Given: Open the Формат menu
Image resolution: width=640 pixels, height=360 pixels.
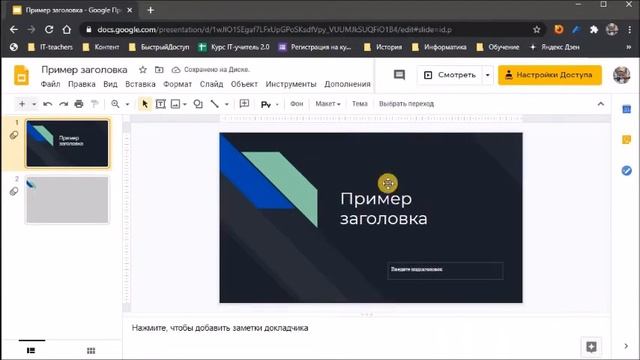Looking at the screenshot, I should click(177, 84).
